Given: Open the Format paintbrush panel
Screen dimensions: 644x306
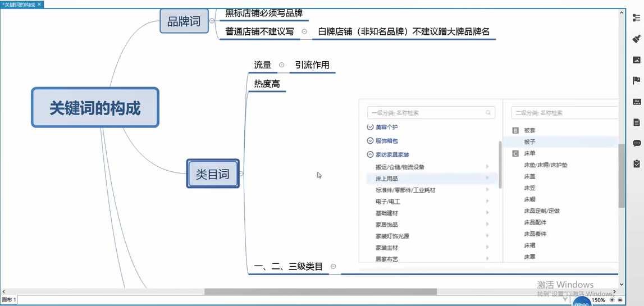Looking at the screenshot, I should coord(636,39).
